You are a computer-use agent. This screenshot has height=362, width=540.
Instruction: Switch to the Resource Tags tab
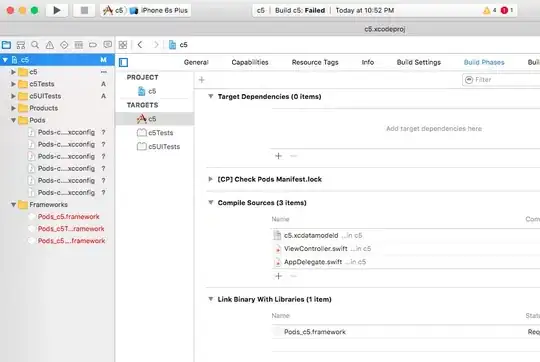coord(315,62)
